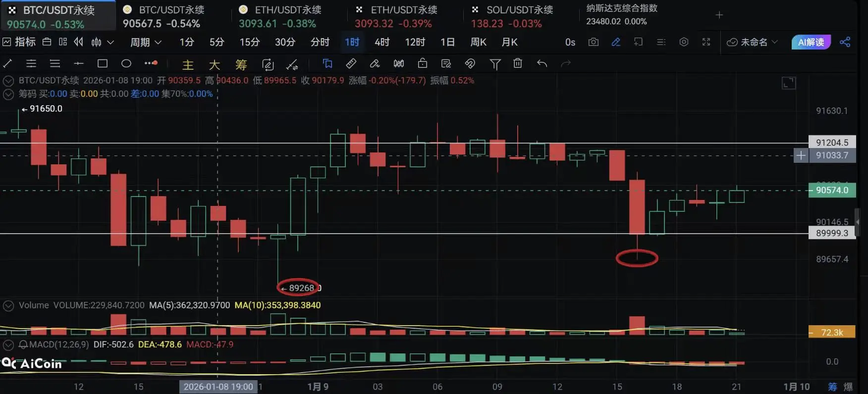Click the lock drawings icon
The width and height of the screenshot is (868, 394).
click(x=423, y=63)
